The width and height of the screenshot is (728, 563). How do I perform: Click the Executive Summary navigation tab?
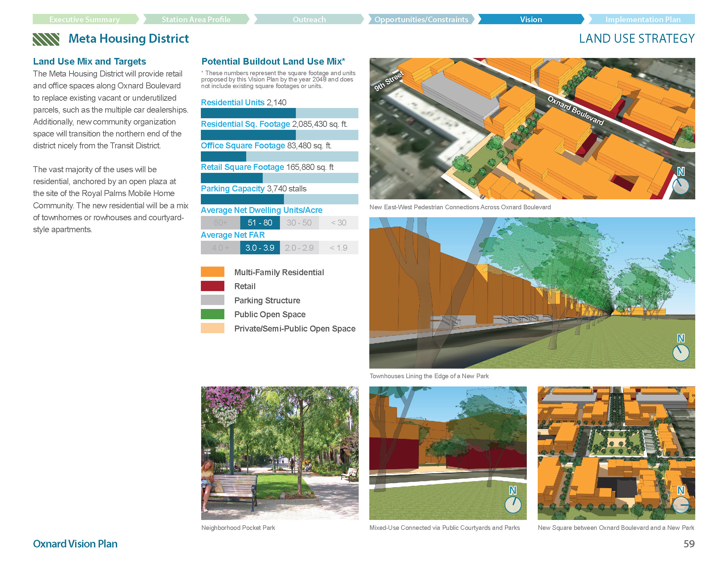tap(84, 19)
